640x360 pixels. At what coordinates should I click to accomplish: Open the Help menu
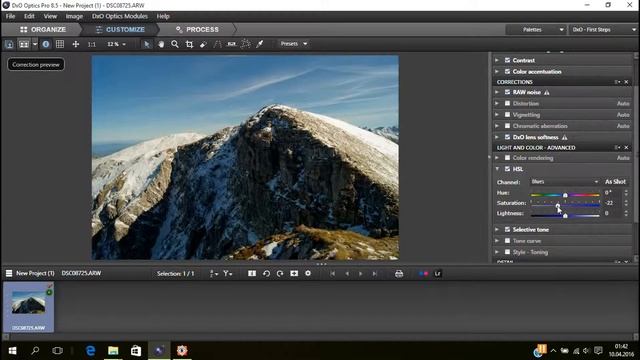click(x=163, y=16)
